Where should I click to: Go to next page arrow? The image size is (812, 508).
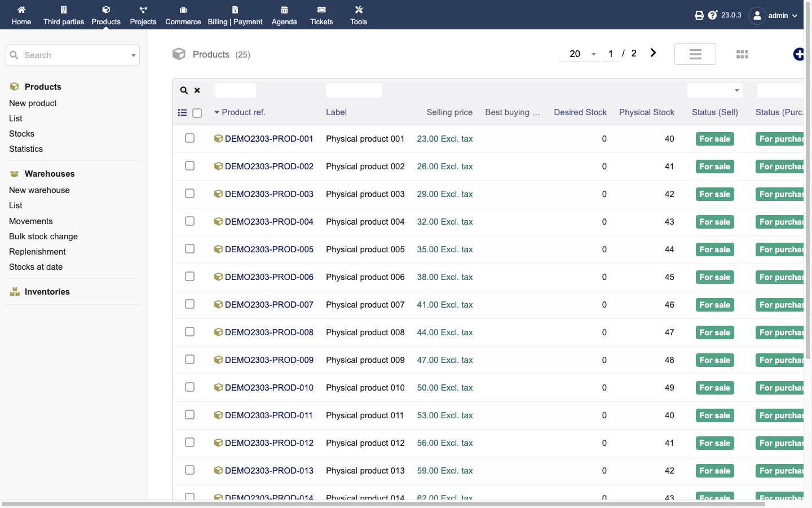point(653,53)
